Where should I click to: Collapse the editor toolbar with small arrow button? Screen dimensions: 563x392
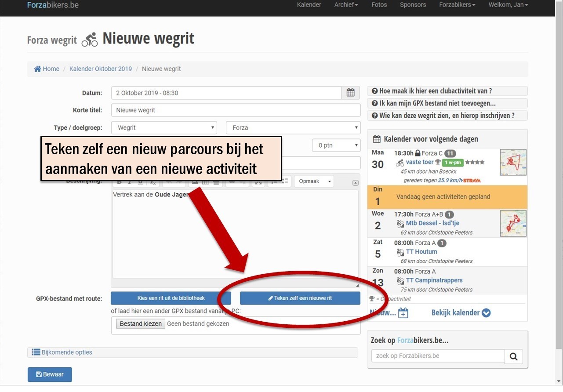click(356, 183)
